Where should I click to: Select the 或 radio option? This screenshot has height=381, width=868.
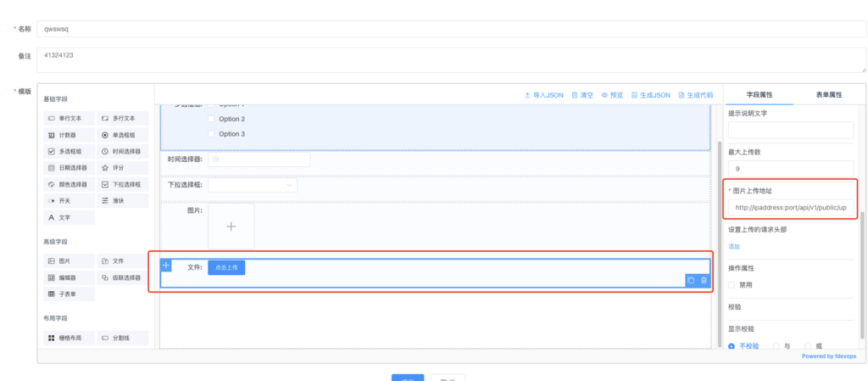[808, 346]
